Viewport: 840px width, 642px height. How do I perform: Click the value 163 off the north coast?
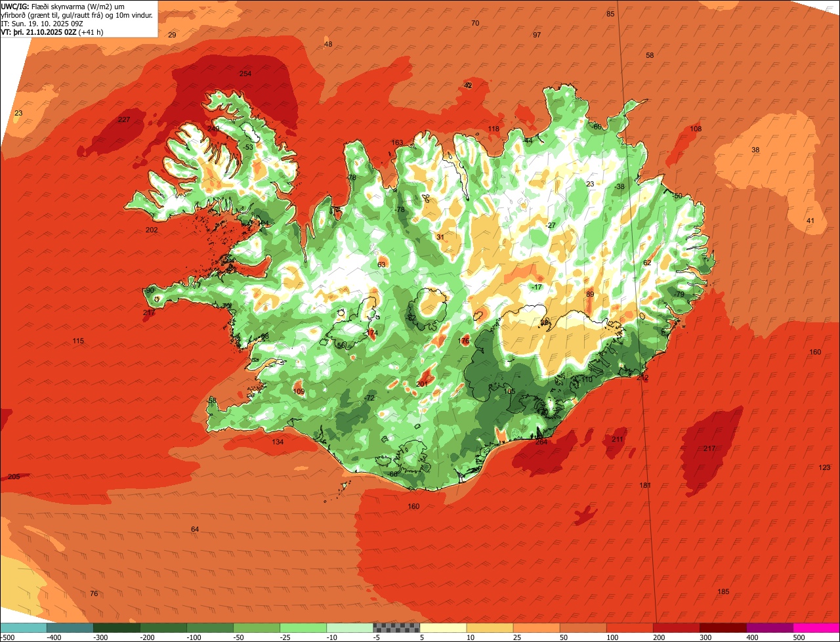(397, 142)
